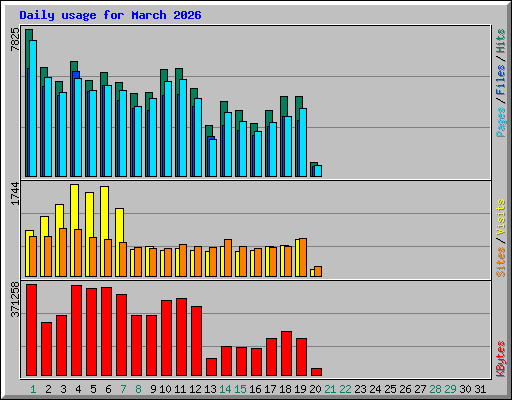Click green weekend day label 14
This screenshot has height=400, width=512.
pyautogui.click(x=225, y=389)
